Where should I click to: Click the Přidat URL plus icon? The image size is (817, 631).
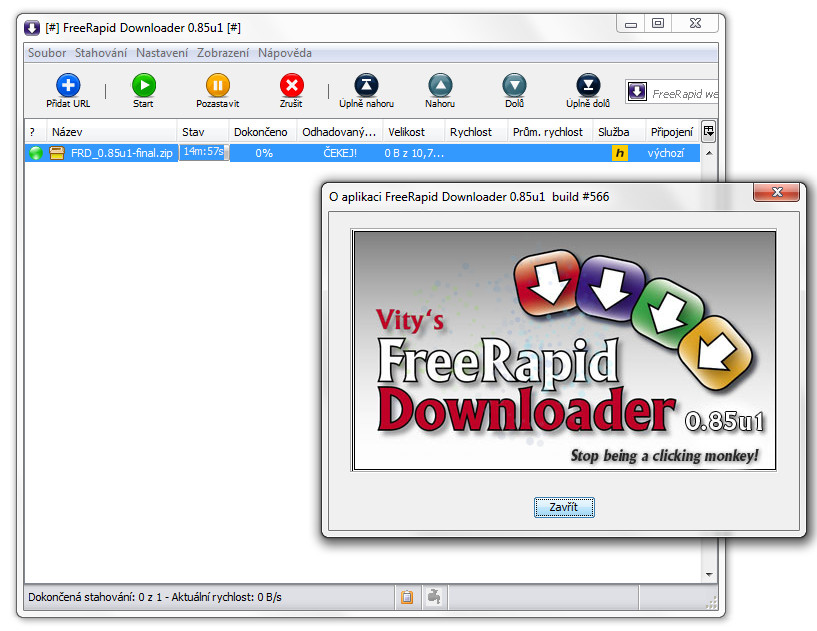pos(67,83)
